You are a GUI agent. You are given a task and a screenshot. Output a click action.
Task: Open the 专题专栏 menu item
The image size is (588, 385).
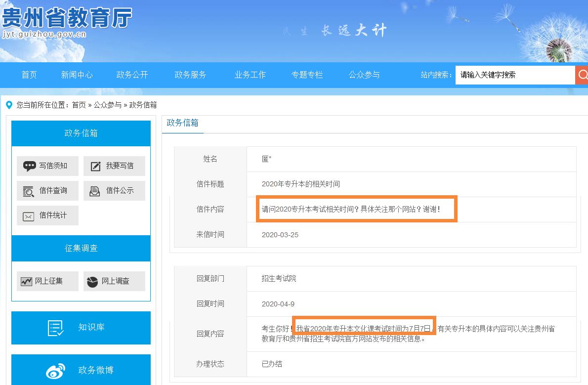pos(307,75)
